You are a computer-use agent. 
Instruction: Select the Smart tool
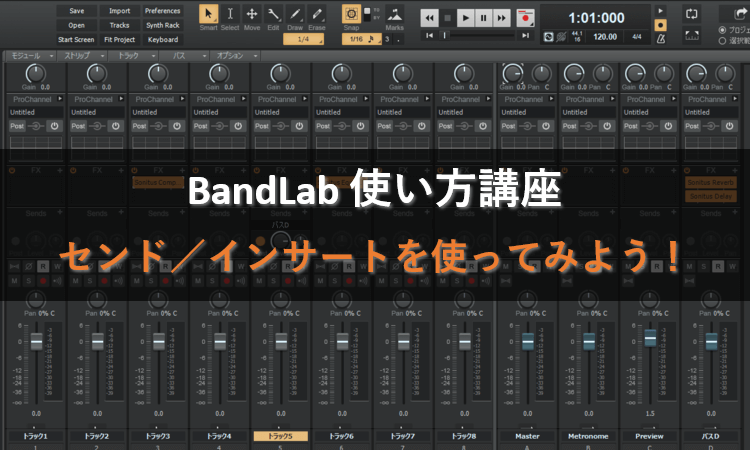pyautogui.click(x=208, y=14)
